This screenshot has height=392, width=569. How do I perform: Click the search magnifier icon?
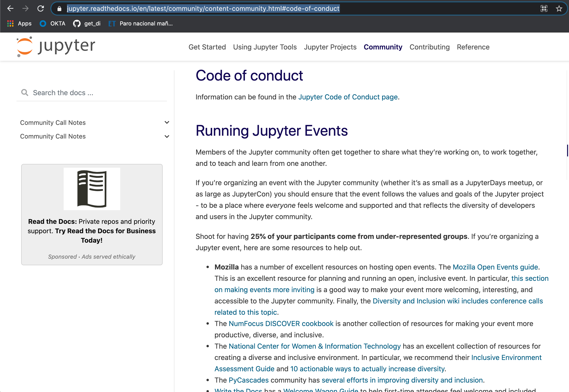click(25, 93)
